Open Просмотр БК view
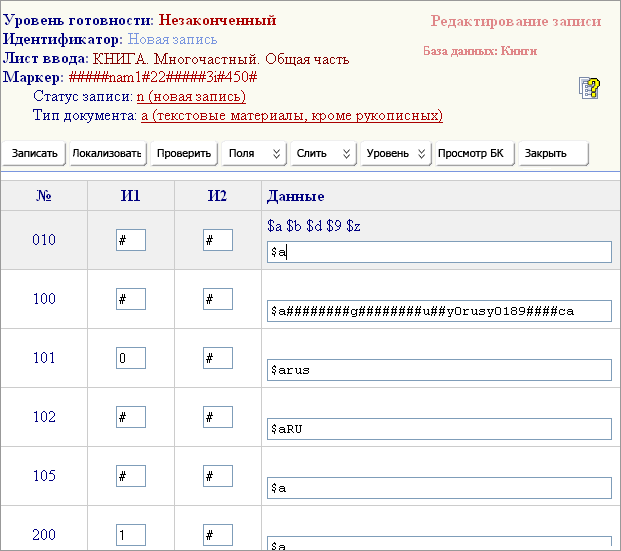 [x=474, y=153]
